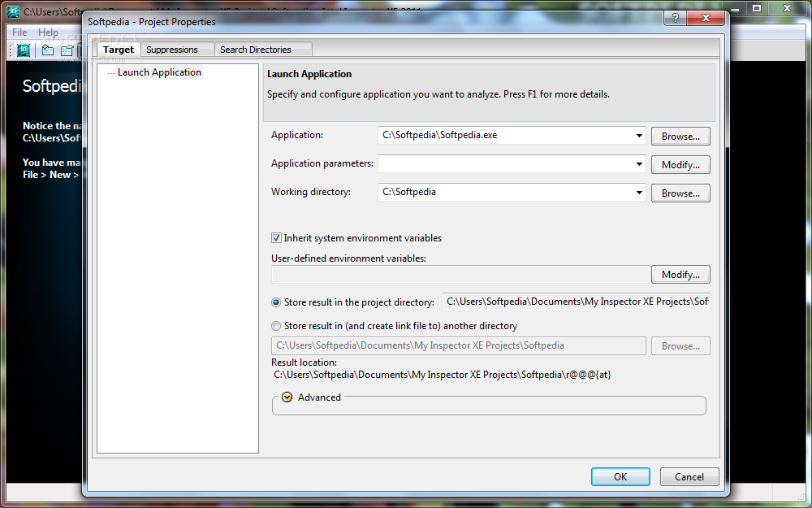Open the Application path dropdown

click(639, 136)
